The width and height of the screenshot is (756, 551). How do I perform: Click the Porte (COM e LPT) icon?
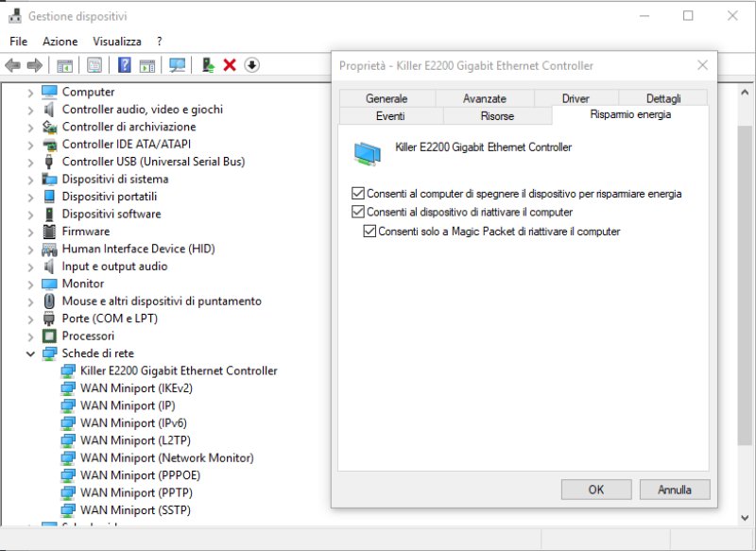point(49,319)
